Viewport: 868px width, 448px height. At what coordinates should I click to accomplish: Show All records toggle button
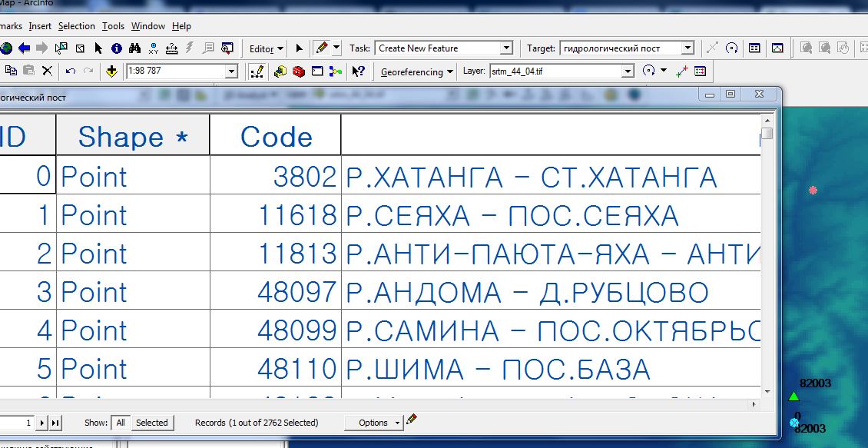(x=120, y=423)
